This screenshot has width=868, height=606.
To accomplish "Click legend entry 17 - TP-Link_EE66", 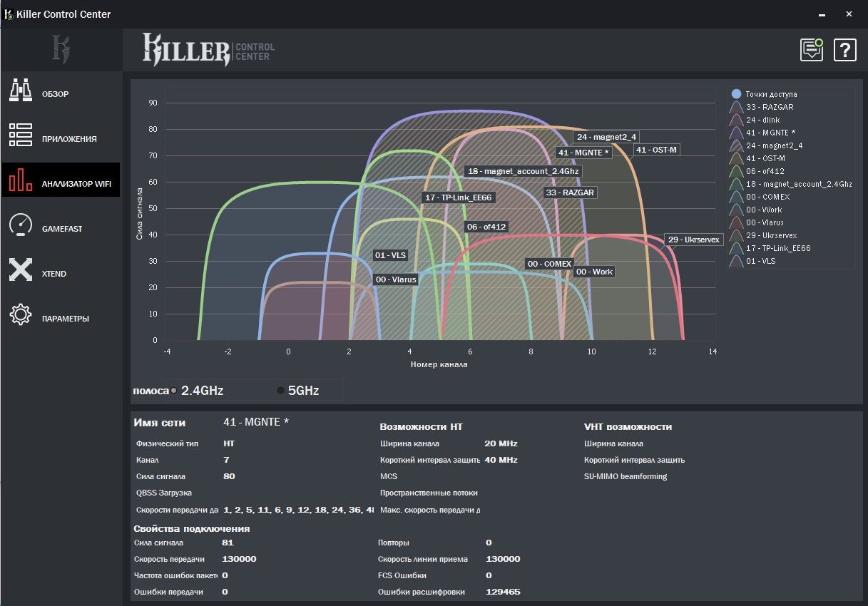I will pos(778,248).
